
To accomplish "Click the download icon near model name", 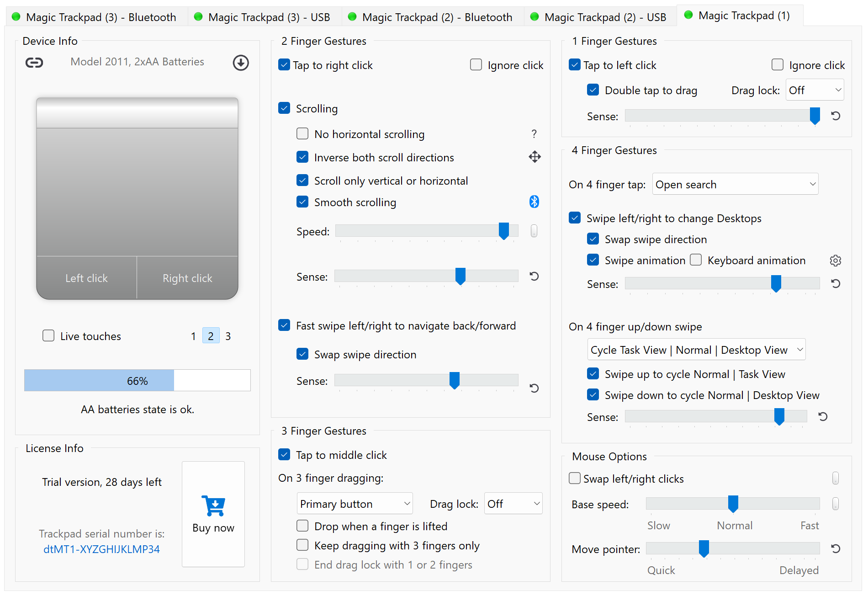I will 240,63.
